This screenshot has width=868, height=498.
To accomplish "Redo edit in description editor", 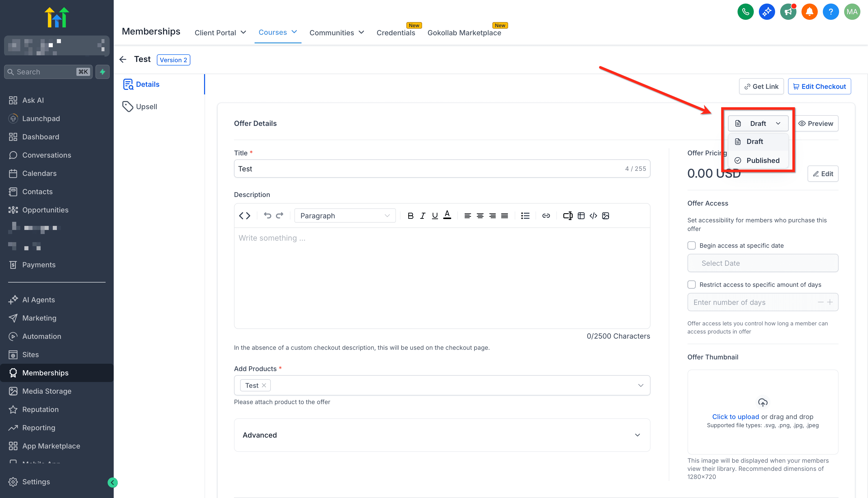I will 280,215.
